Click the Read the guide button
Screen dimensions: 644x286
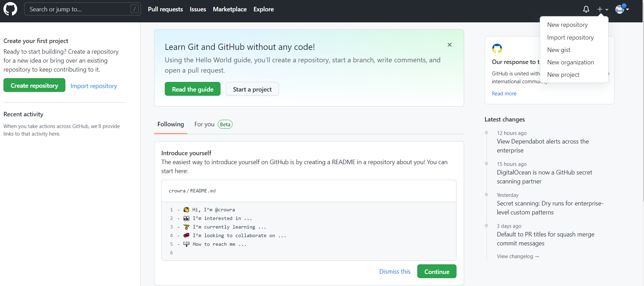(x=193, y=89)
